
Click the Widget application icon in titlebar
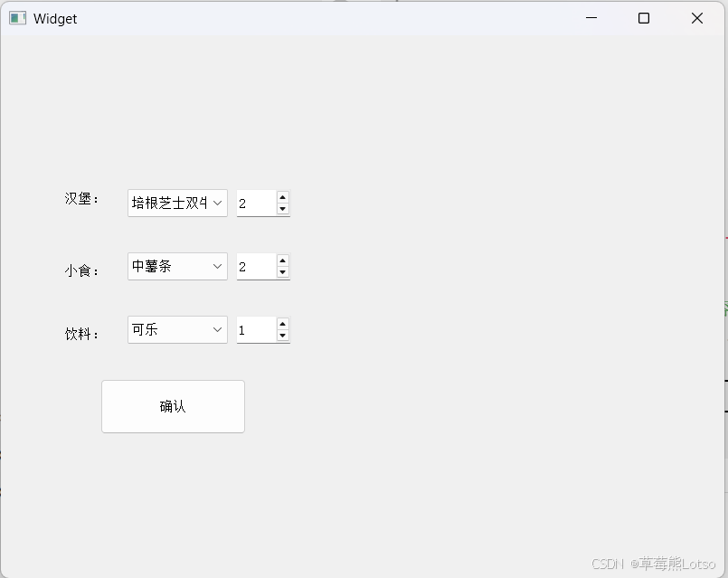(x=15, y=18)
